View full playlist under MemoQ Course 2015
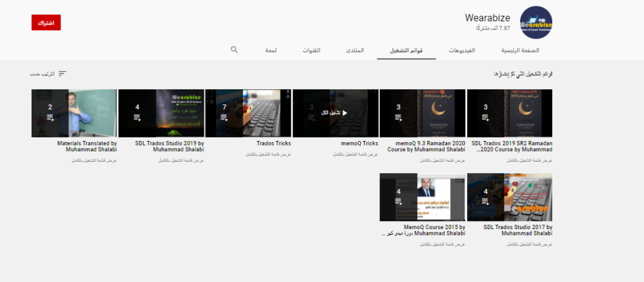Viewport: 644px width, 282px height. pyautogui.click(x=442, y=244)
